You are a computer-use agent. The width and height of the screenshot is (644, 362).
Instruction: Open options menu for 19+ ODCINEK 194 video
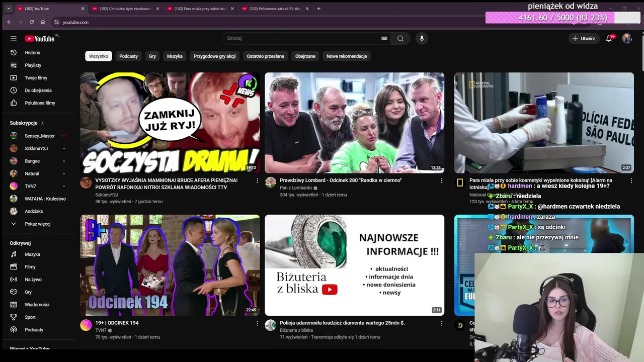click(x=257, y=323)
